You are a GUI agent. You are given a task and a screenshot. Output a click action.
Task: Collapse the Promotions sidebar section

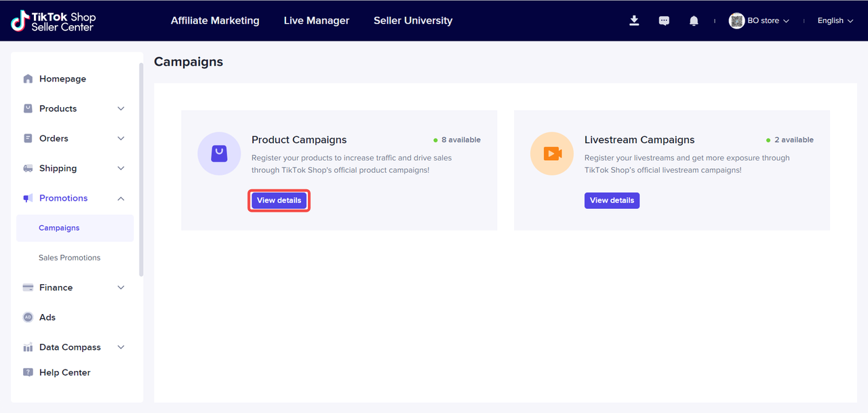pos(121,198)
